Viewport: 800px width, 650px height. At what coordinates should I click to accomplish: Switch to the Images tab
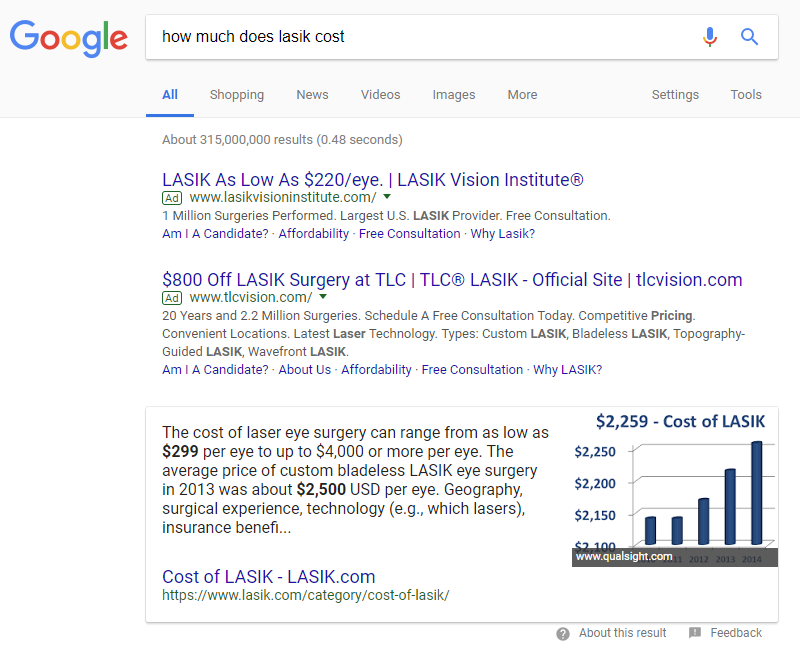pyautogui.click(x=454, y=95)
